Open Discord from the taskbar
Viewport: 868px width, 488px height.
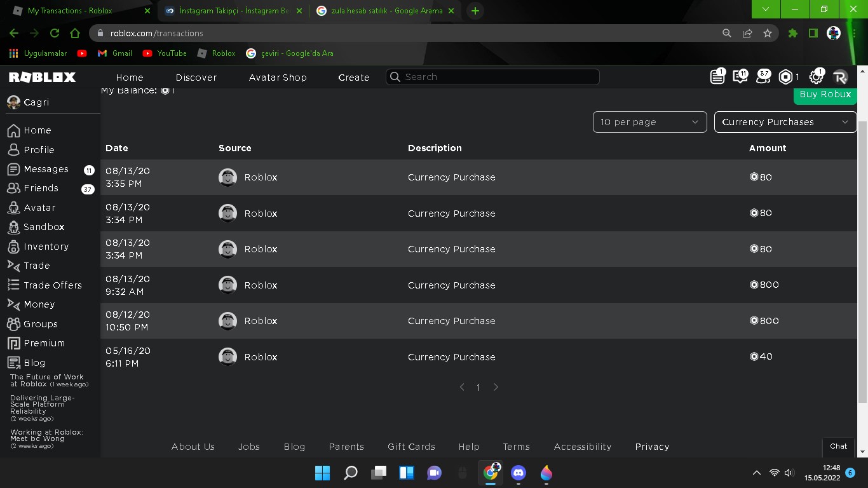pos(519,473)
